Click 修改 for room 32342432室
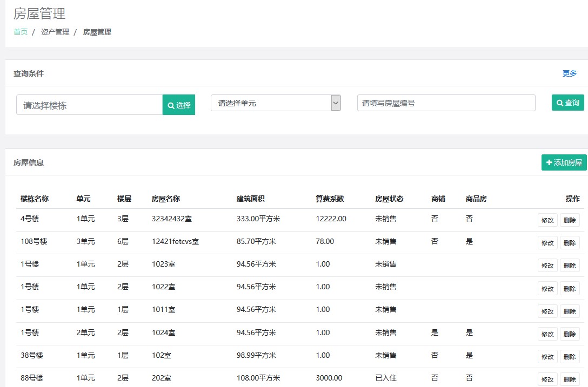The image size is (588, 387). (547, 220)
